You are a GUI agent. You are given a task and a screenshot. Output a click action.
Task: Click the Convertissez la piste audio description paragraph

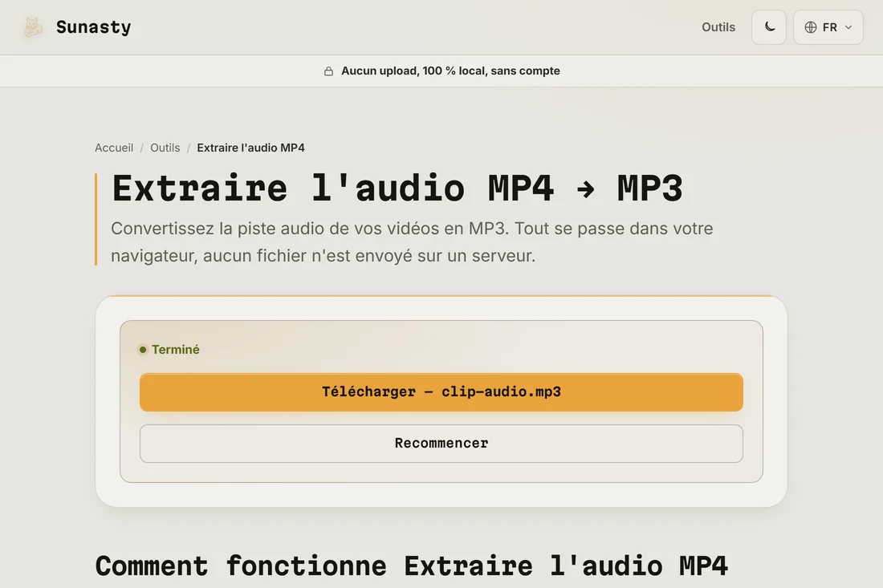tap(412, 242)
